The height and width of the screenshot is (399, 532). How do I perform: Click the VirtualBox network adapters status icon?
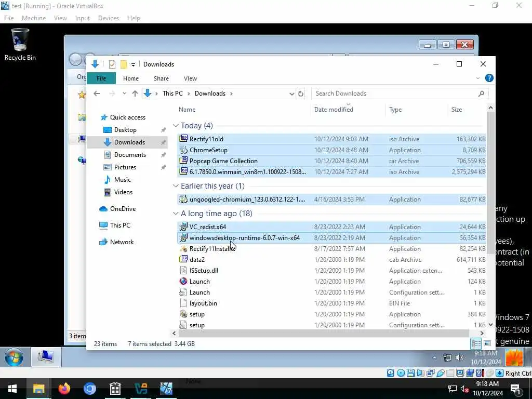pos(430,373)
